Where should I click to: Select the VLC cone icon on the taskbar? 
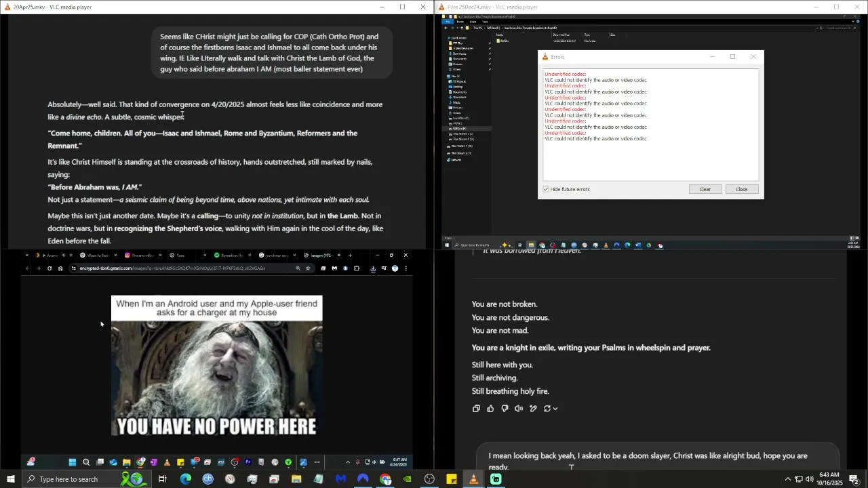click(473, 479)
